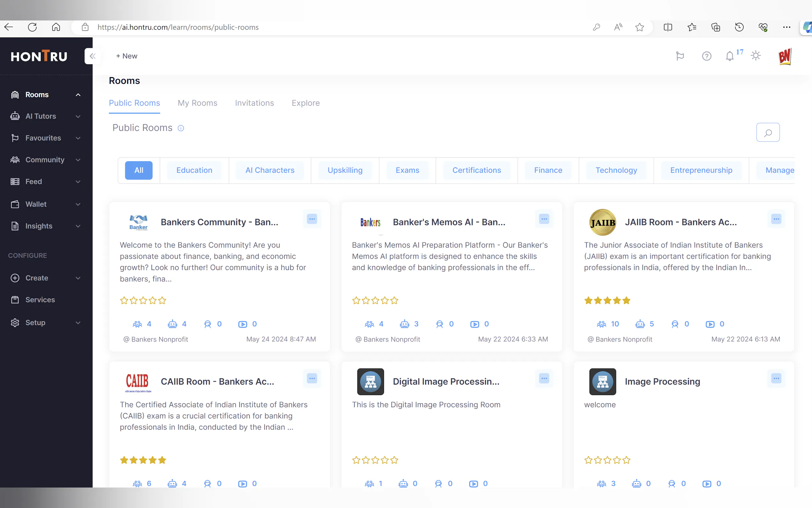Select the All category filter
812x508 pixels.
tap(139, 170)
